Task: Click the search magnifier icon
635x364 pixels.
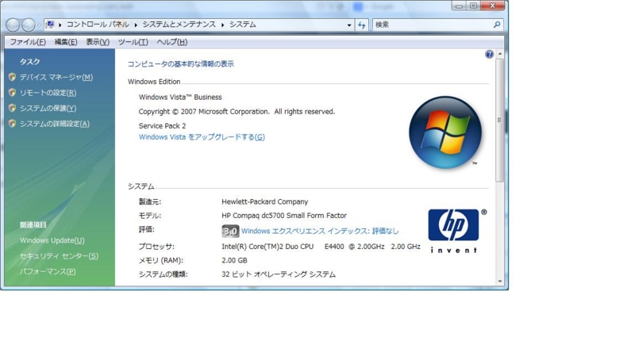Action: click(x=497, y=25)
